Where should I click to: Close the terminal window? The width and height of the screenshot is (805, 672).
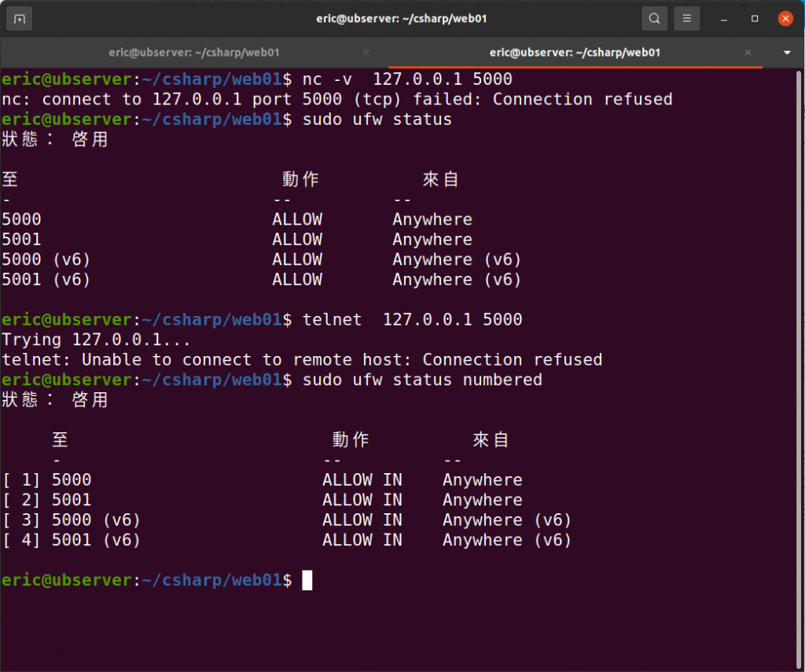pos(785,19)
